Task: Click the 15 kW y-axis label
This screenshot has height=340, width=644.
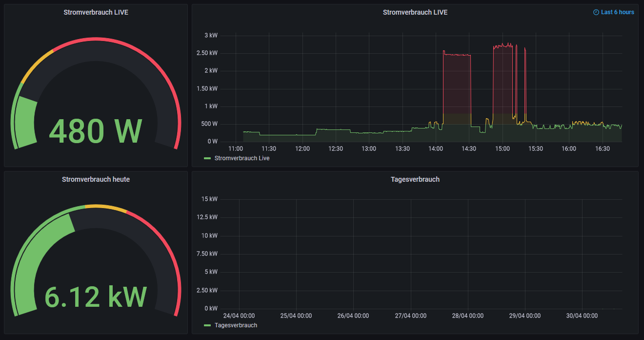Action: tap(209, 199)
